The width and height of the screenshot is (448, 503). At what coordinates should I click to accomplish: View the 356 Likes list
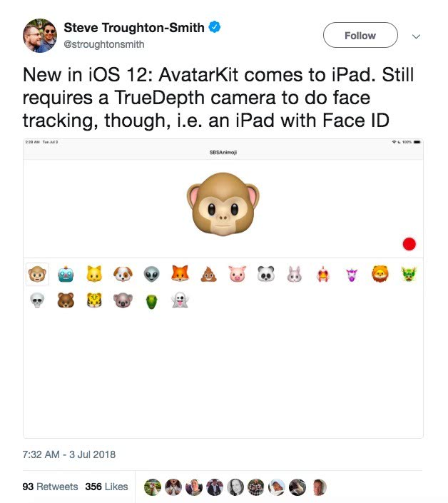(x=106, y=487)
